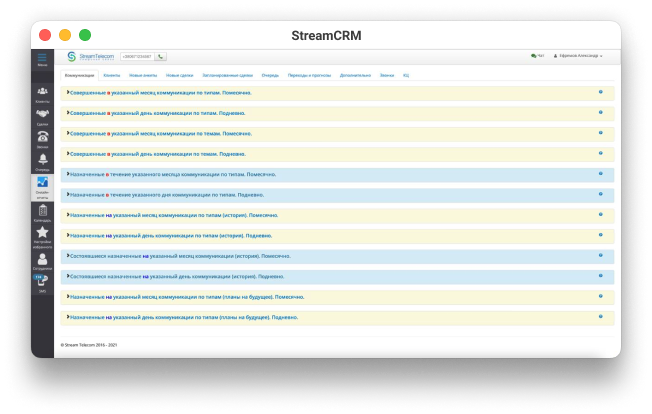Switch to the Переходы и прогнозы tab
Viewport: 652px width, 414px height.
point(309,75)
